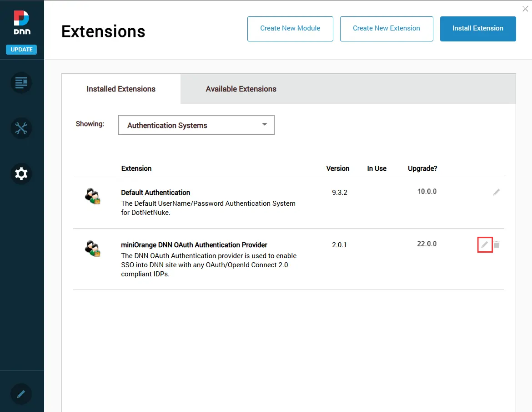This screenshot has width=532, height=412.
Task: Click the In Use column header
Action: pyautogui.click(x=376, y=168)
